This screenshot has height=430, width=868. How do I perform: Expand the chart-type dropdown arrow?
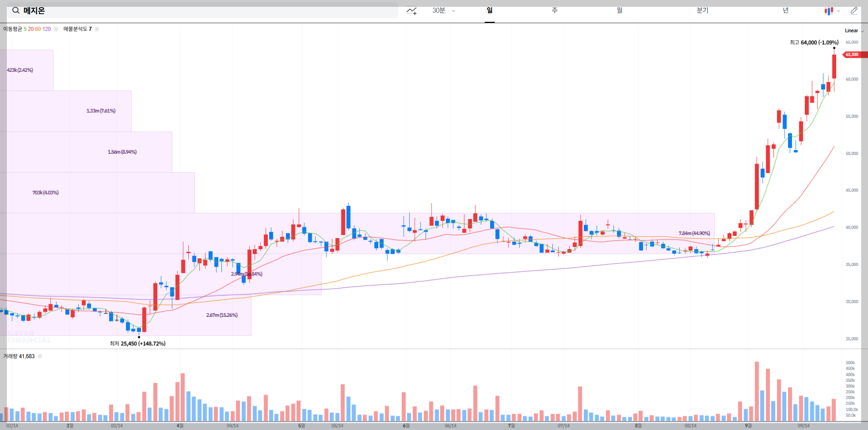838,11
